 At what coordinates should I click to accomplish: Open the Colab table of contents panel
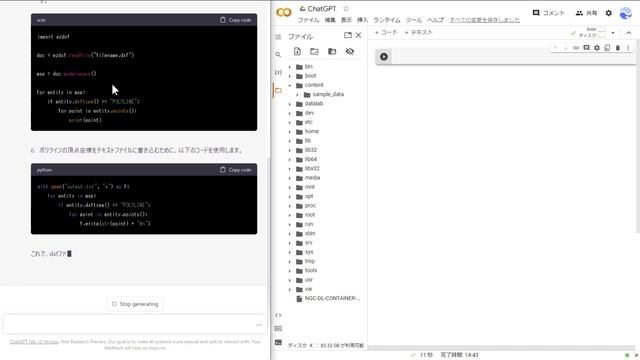click(x=278, y=37)
